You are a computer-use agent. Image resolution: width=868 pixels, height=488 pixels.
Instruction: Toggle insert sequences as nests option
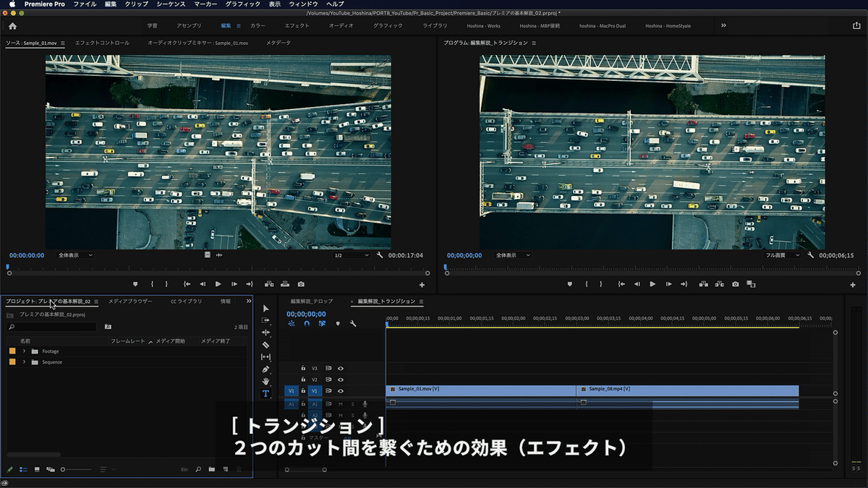tap(292, 324)
